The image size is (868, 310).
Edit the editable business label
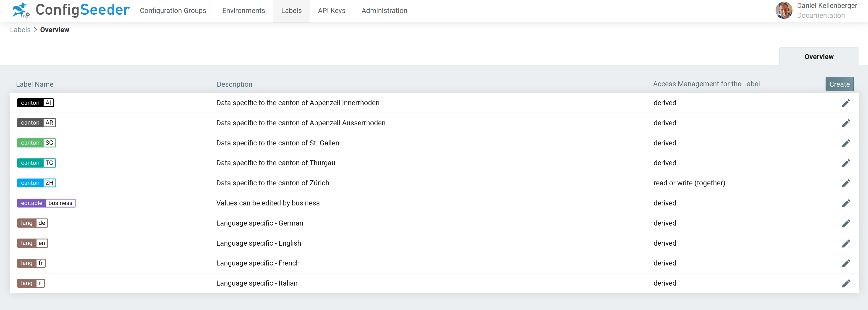(846, 203)
